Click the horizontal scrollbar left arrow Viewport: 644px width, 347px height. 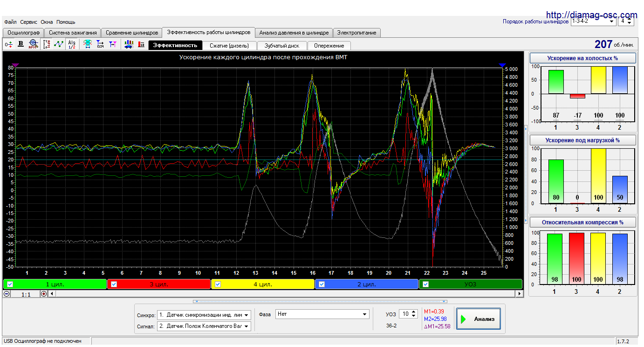tap(52, 294)
